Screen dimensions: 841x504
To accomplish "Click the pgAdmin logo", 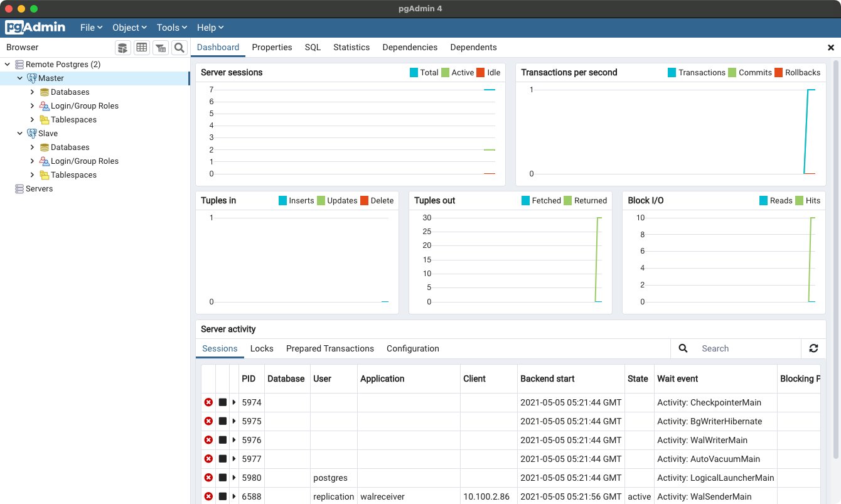I will point(35,28).
